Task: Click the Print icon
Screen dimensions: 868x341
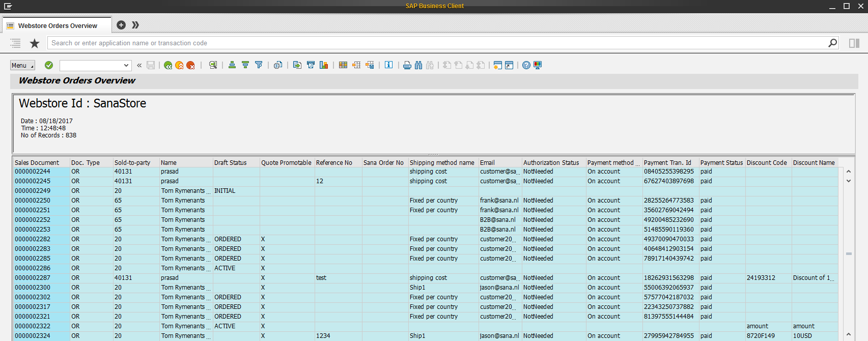Action: (x=407, y=65)
